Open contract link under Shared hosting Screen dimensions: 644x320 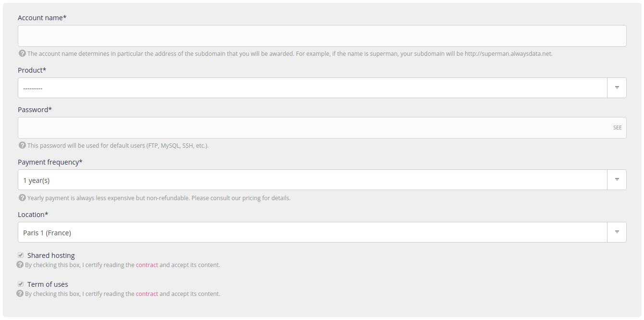[147, 265]
